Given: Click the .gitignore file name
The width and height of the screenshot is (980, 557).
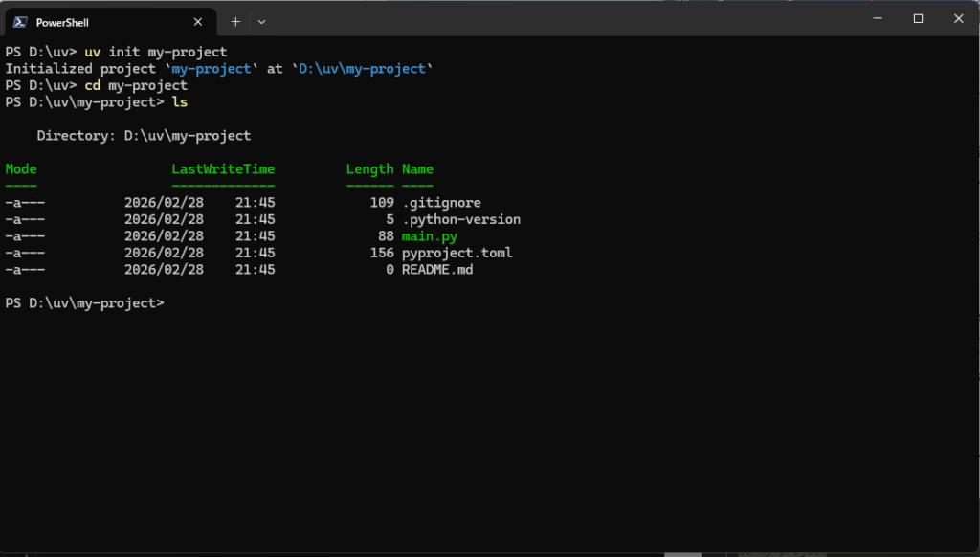Looking at the screenshot, I should [x=441, y=203].
